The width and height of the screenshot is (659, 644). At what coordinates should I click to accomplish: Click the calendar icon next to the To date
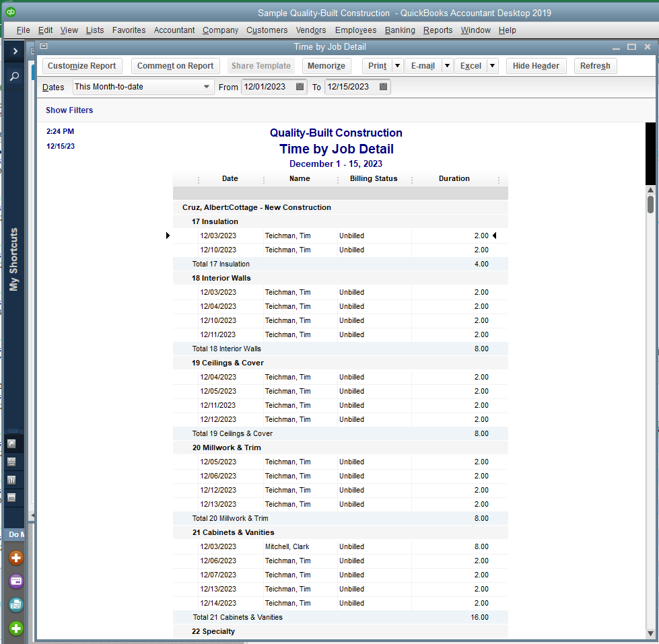381,86
